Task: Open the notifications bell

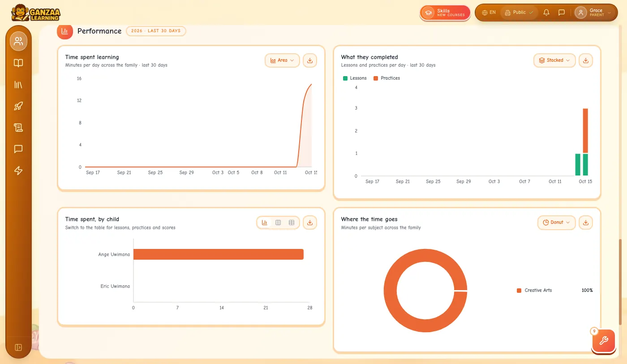Action: tap(546, 13)
